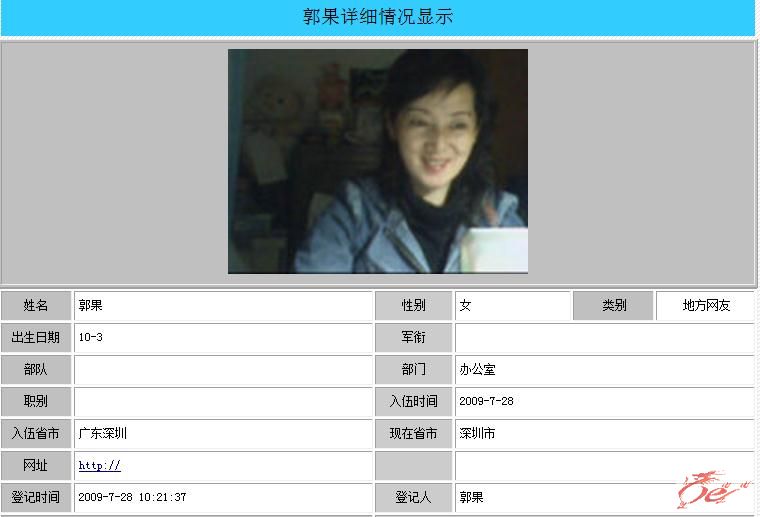760x517 pixels.
Task: Click the profile photo thumbnail
Action: pyautogui.click(x=378, y=161)
